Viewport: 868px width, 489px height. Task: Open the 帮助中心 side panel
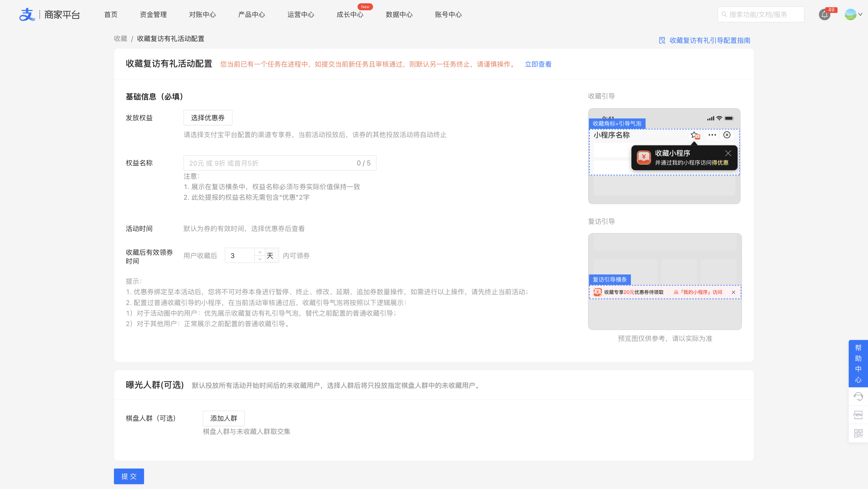tap(858, 363)
